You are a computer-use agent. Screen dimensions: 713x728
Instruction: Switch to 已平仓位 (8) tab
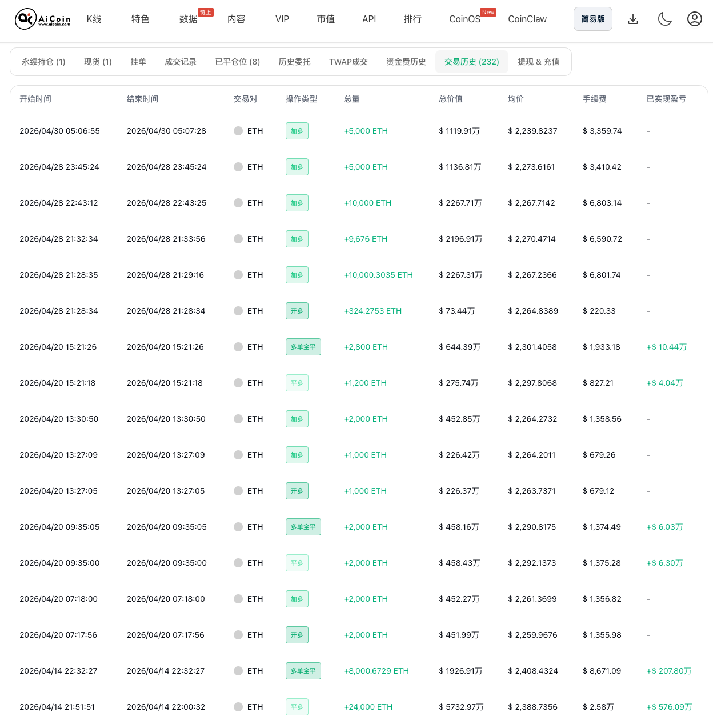pos(238,62)
